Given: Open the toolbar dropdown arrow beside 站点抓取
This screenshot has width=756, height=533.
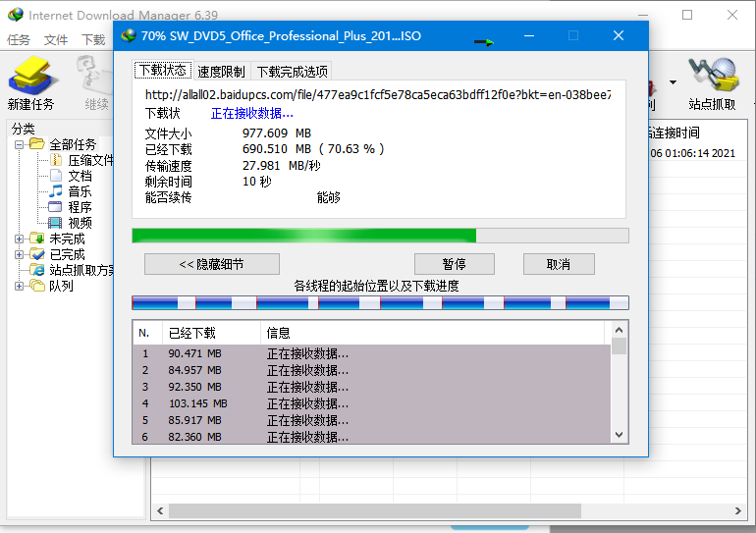Looking at the screenshot, I should click(673, 82).
